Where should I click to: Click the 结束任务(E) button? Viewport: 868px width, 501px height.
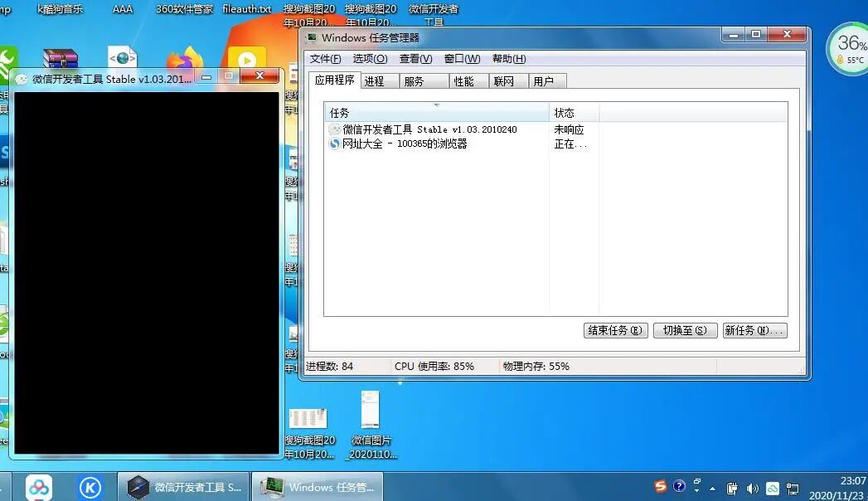616,330
